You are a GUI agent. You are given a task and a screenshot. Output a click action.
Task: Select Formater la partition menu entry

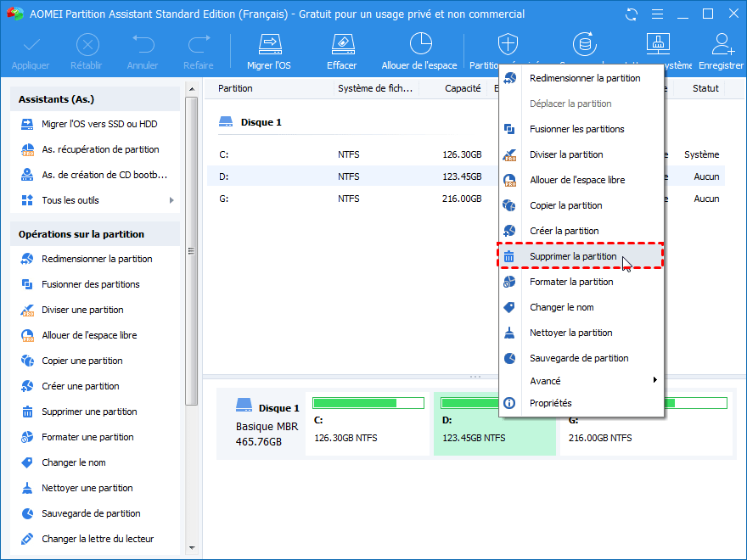coord(571,282)
